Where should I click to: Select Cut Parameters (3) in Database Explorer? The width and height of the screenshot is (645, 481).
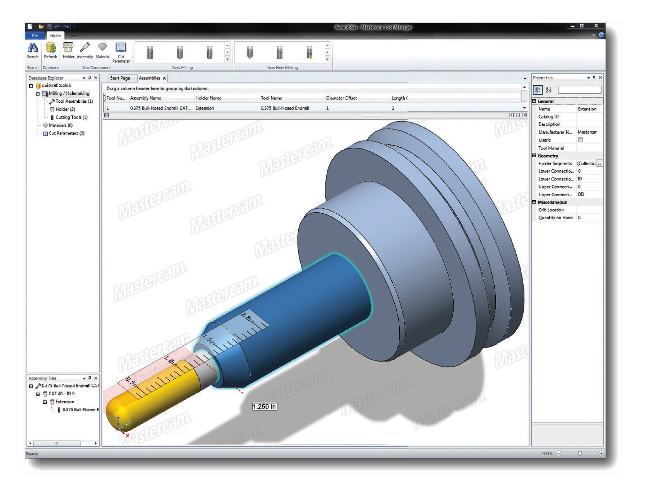pyautogui.click(x=66, y=133)
